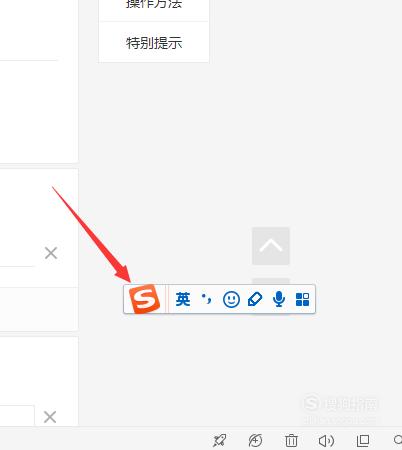Click the overlapping windows icon in the status bar
This screenshot has height=450, width=402.
click(x=363, y=441)
